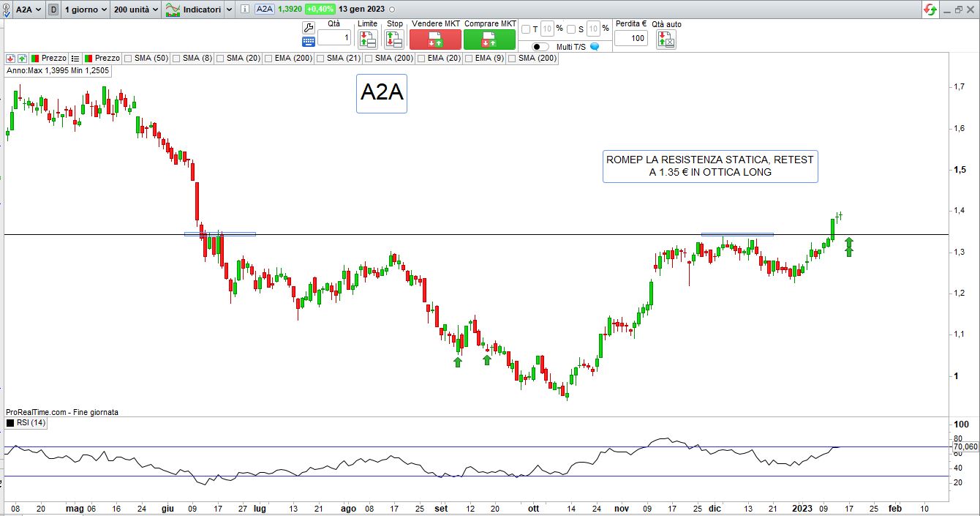The image size is (980, 516).
Task: Enable the SMA (50) checkbox
Action: click(129, 58)
